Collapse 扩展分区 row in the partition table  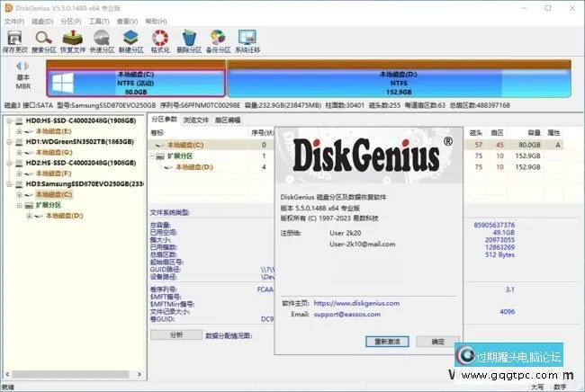tap(152, 156)
